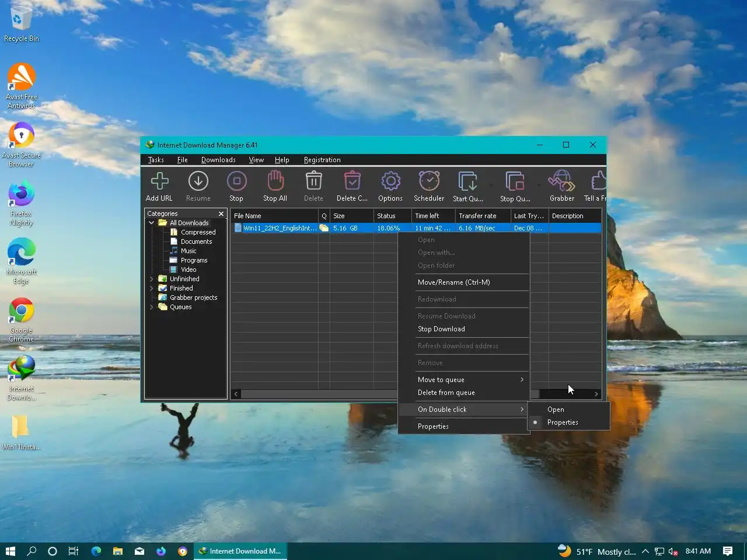
Task: Open the Tasks menu
Action: pos(156,160)
